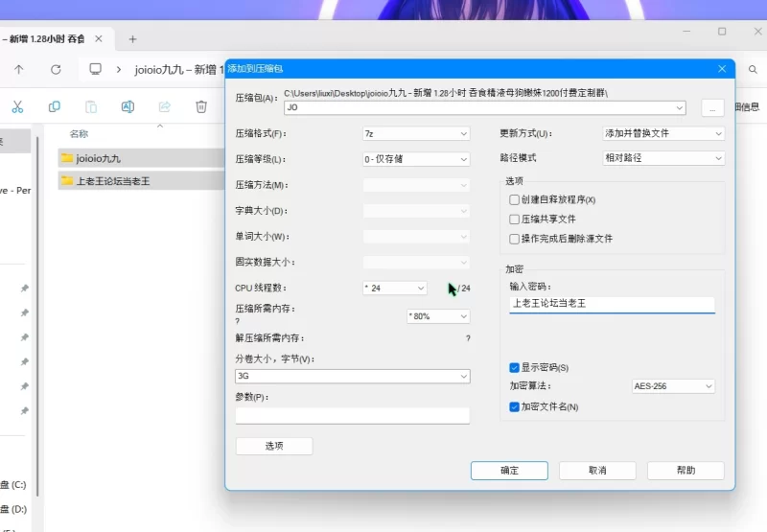Click the Explorer search magnifier icon
The image size is (767, 532).
(x=753, y=69)
